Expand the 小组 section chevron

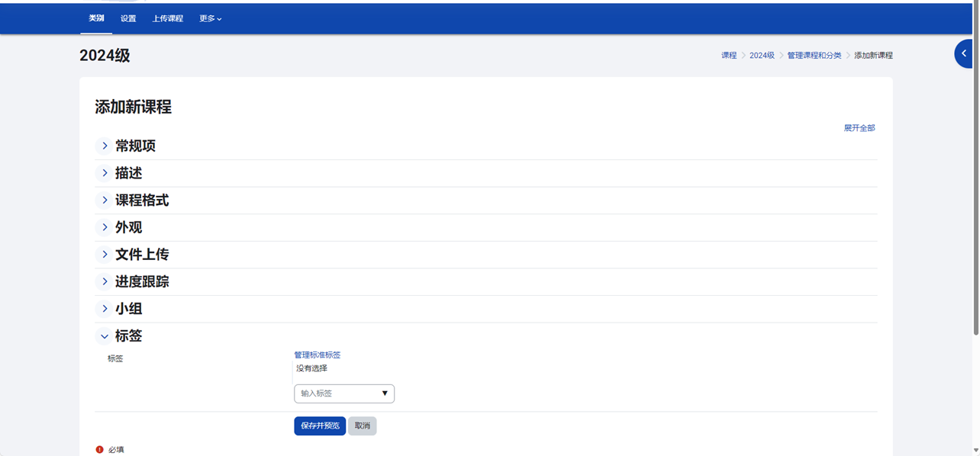click(x=105, y=309)
